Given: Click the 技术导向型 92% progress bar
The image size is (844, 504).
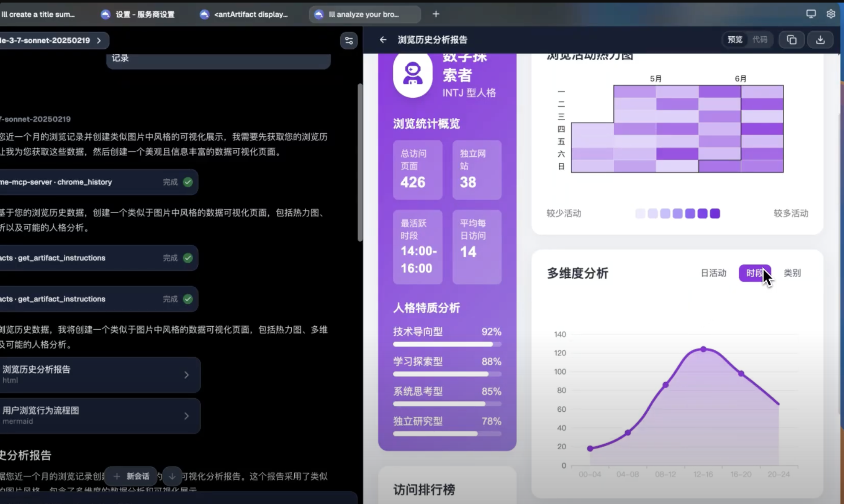Looking at the screenshot, I should (x=447, y=344).
